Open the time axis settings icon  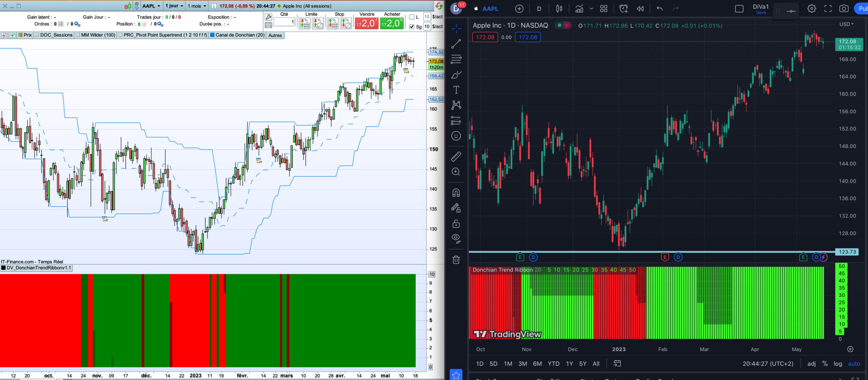[x=850, y=349]
